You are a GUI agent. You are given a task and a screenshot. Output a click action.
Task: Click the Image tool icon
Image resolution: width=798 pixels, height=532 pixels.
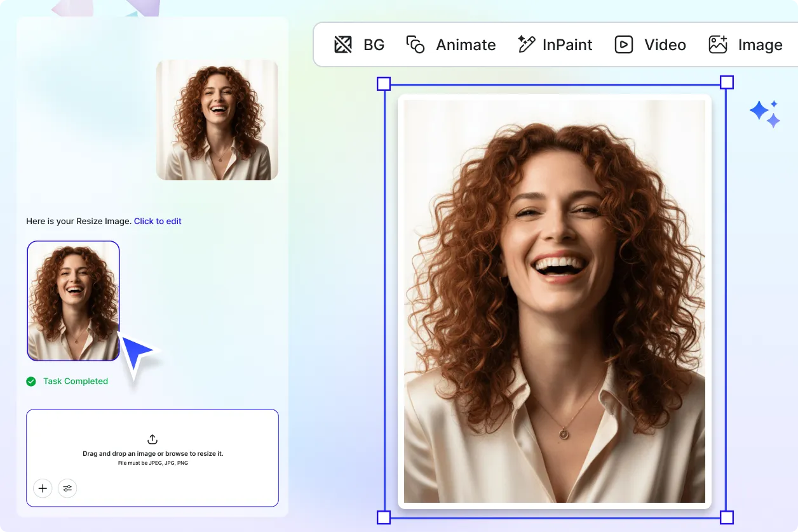tap(718, 45)
